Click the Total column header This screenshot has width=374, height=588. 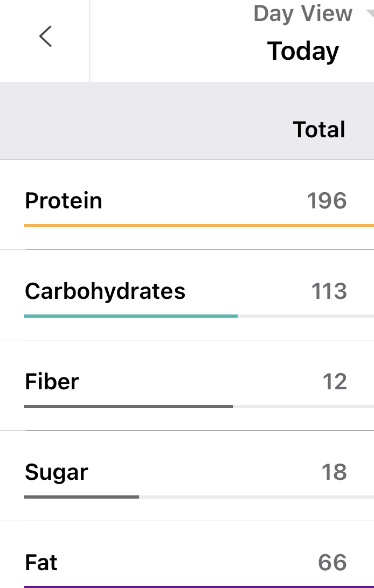click(319, 130)
